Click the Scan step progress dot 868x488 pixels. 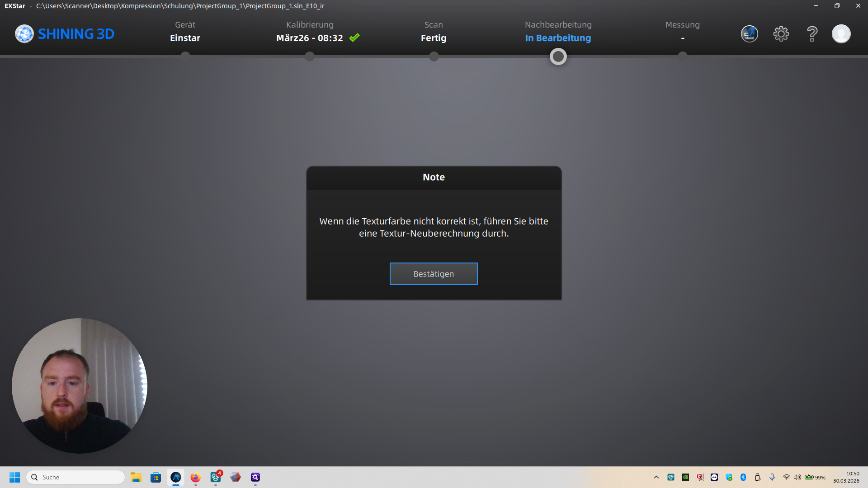pyautogui.click(x=434, y=56)
